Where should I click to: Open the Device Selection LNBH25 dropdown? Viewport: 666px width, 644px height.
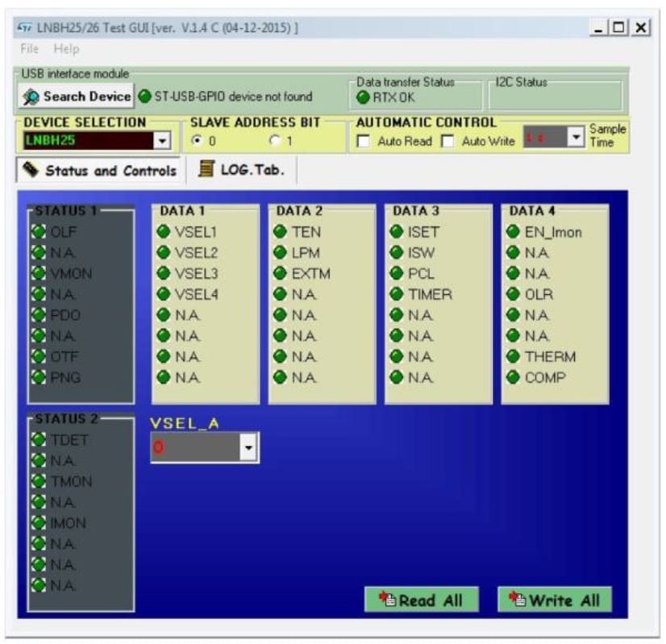pos(162,142)
